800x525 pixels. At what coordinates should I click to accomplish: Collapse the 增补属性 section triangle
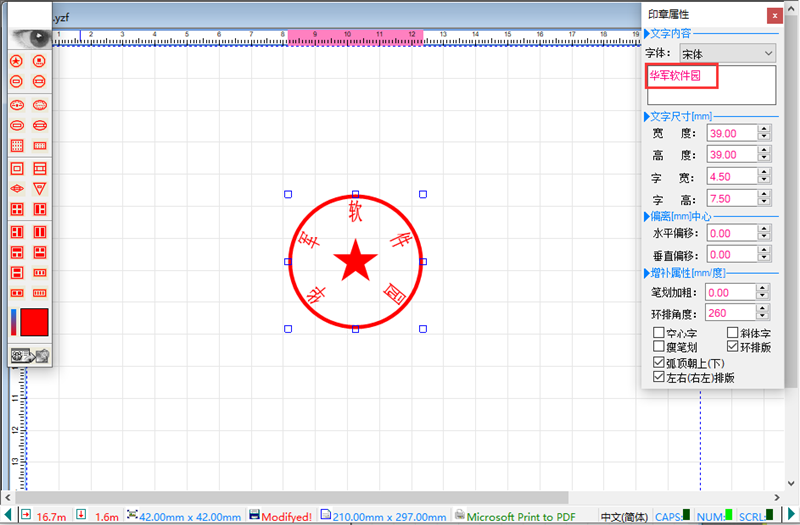coord(646,273)
